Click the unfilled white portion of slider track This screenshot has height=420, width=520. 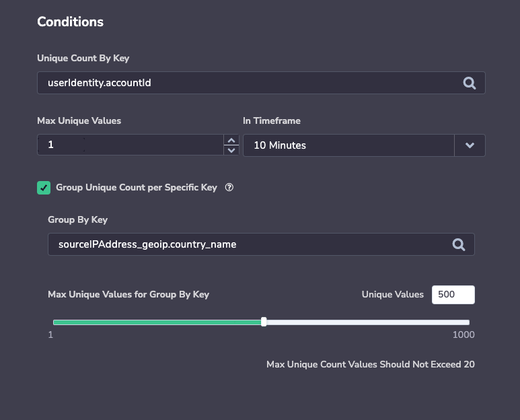368,322
